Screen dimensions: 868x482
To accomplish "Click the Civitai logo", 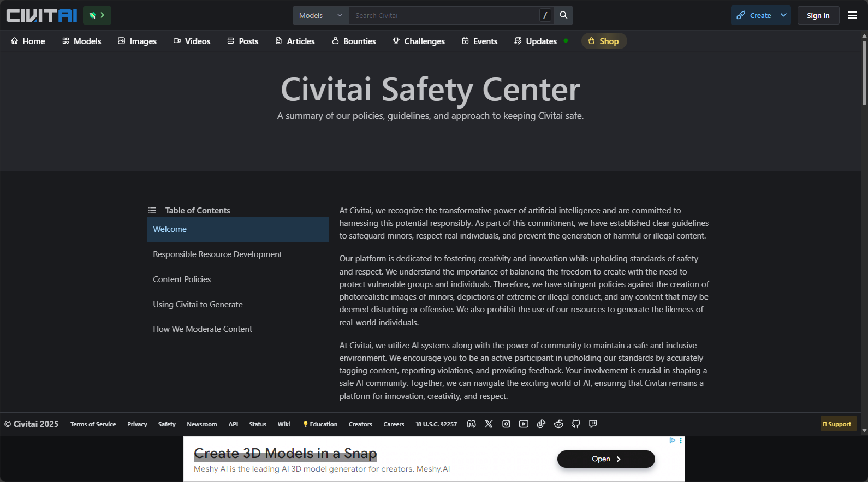I will [41, 15].
